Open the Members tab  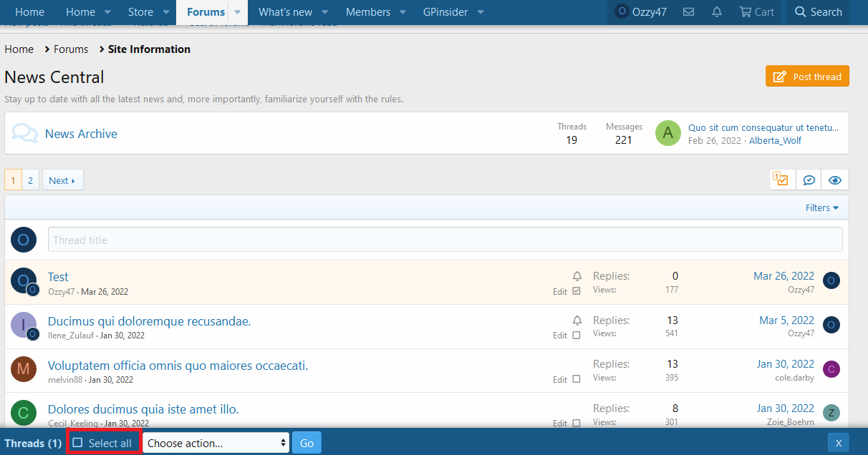pos(368,12)
